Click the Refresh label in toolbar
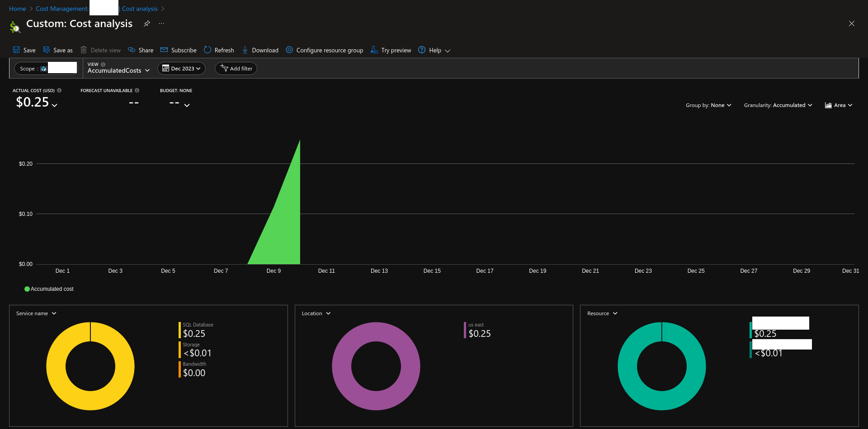Screen dimensions: 868x429 [224, 50]
